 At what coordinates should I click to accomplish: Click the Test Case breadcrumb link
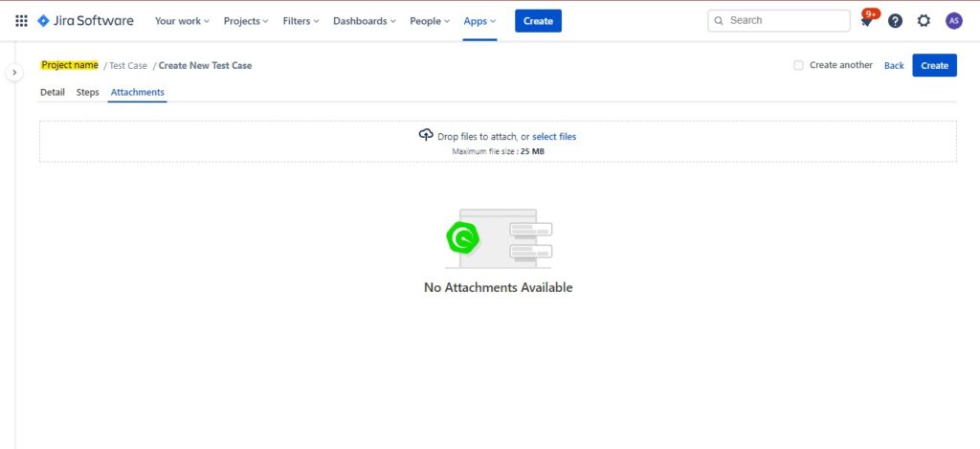pyautogui.click(x=128, y=66)
